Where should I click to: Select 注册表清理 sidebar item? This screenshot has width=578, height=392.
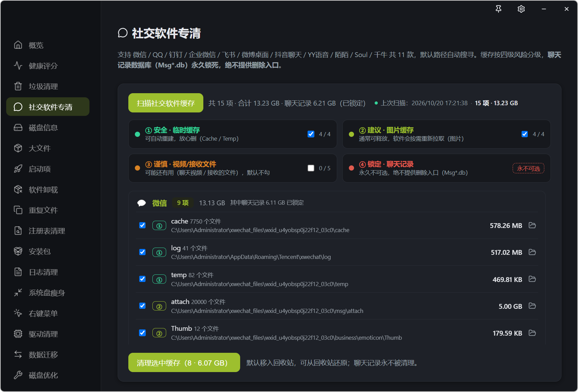[x=48, y=231]
